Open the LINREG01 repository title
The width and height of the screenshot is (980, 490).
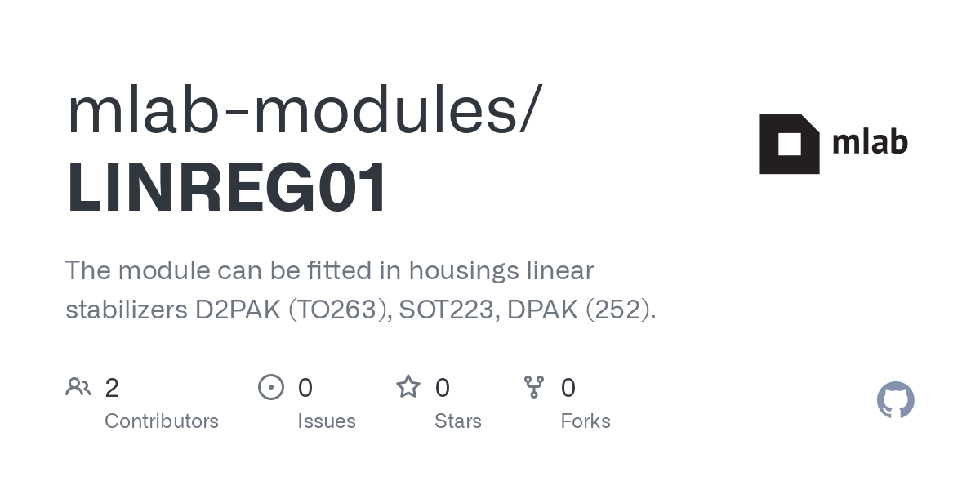pyautogui.click(x=228, y=188)
